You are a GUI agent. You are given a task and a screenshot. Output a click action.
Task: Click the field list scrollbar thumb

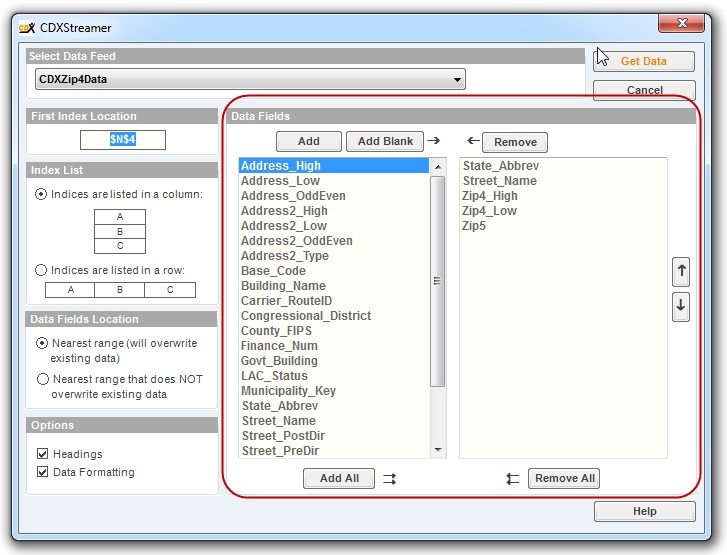click(437, 281)
